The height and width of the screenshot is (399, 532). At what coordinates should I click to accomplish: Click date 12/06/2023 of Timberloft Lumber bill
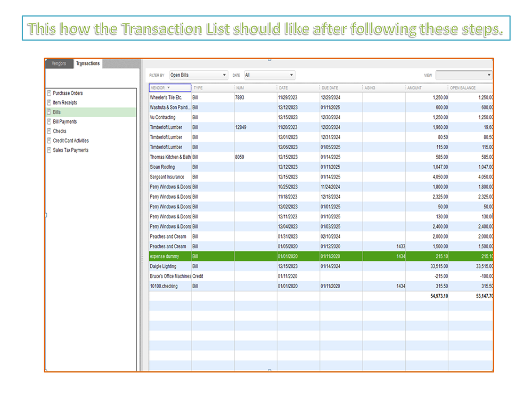pyautogui.click(x=288, y=147)
